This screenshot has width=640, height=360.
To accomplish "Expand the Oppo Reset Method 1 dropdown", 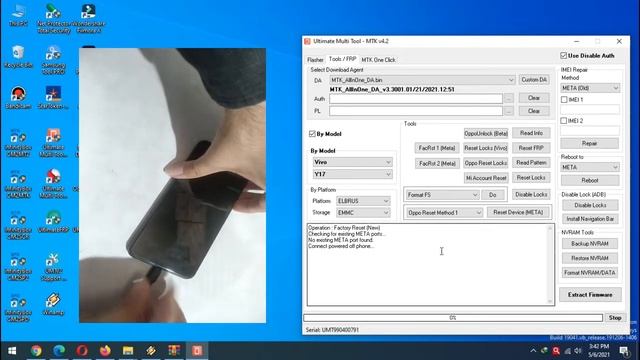I will tap(444, 213).
